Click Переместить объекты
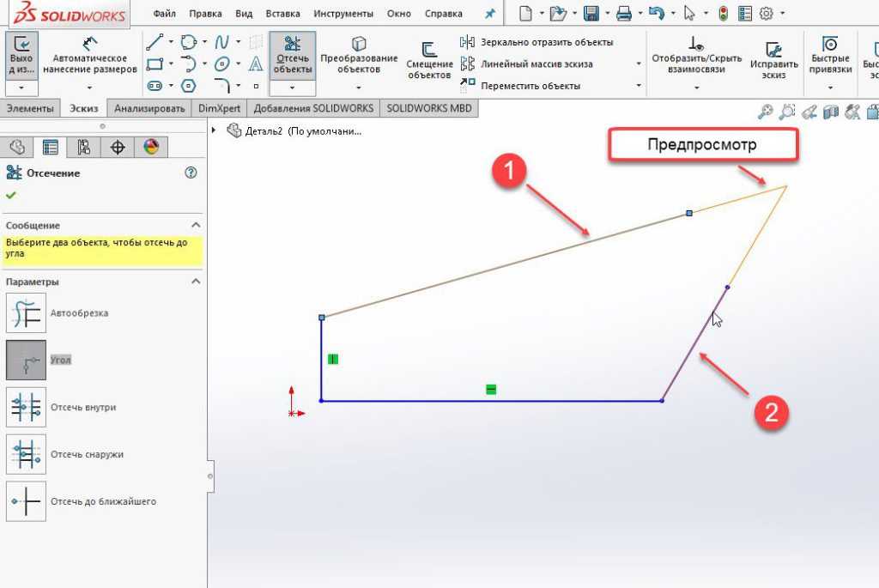Image resolution: width=879 pixels, height=588 pixels. (519, 86)
